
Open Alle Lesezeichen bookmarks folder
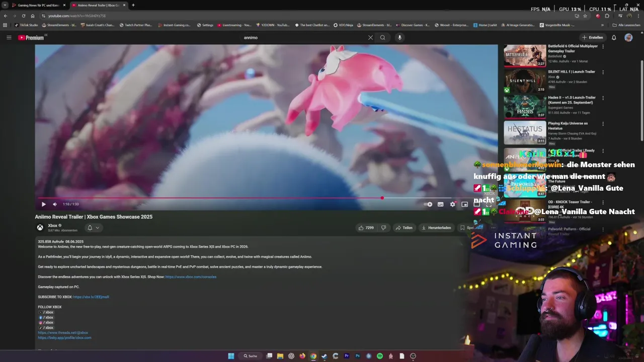[x=626, y=25]
